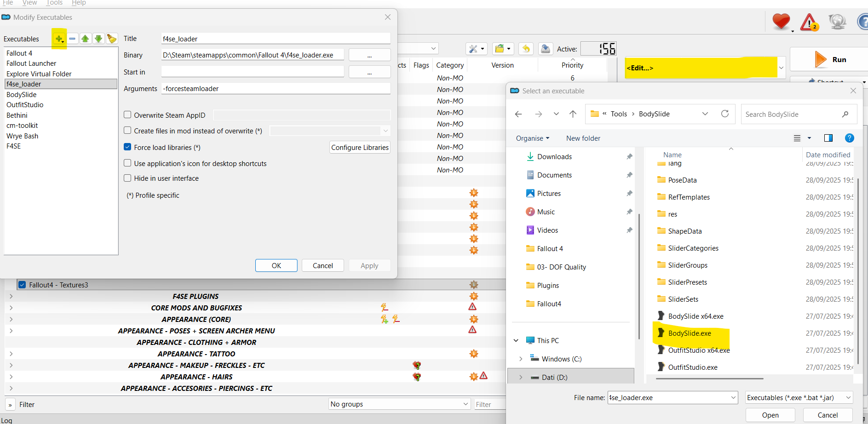Screen dimensions: 868x424
Task: Click the Arguments input field
Action: pyautogui.click(x=276, y=88)
